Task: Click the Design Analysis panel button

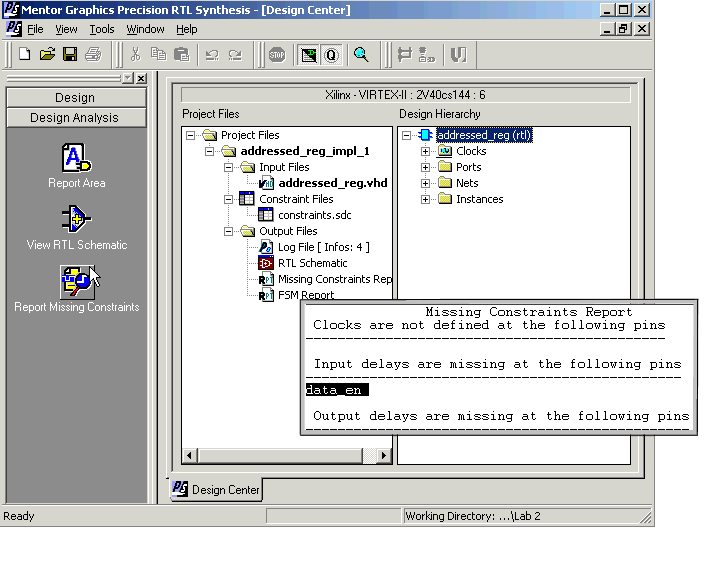Action: [x=76, y=118]
